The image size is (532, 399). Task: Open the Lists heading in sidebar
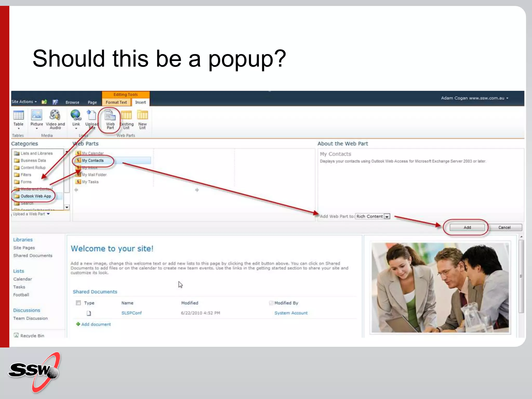click(x=18, y=271)
